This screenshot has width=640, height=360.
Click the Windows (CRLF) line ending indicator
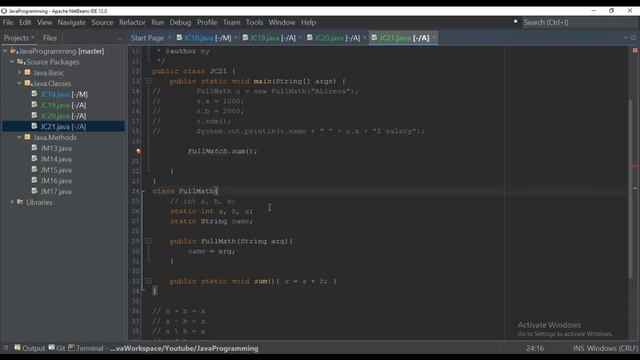tap(612, 349)
